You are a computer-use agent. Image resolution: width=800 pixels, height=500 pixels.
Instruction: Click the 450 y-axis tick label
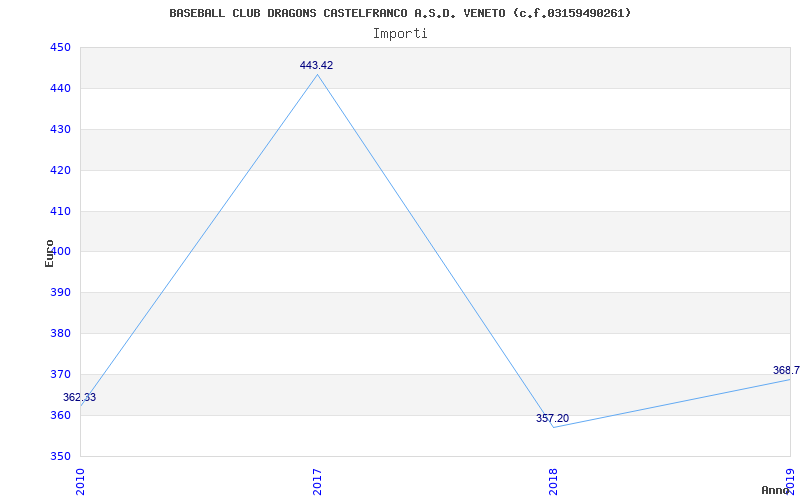click(x=60, y=47)
